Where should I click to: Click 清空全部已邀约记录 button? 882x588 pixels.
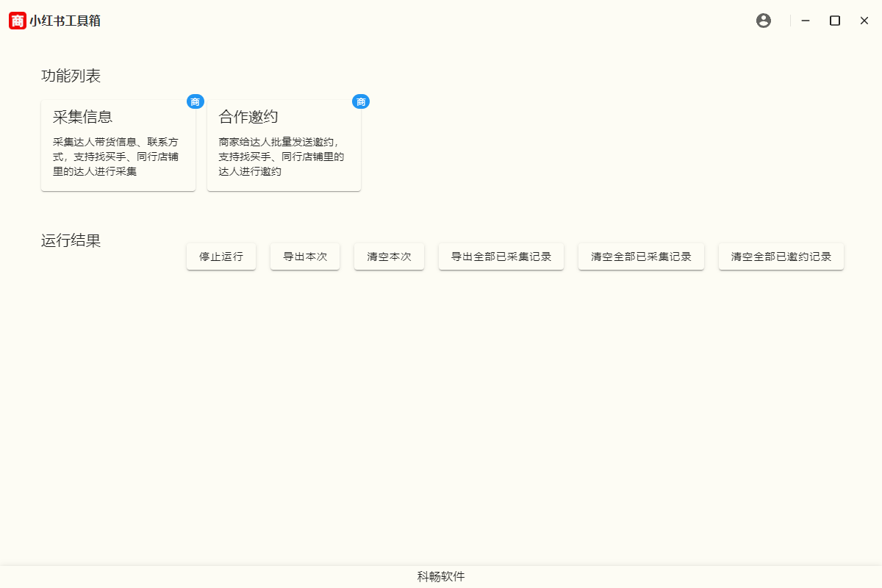(781, 257)
